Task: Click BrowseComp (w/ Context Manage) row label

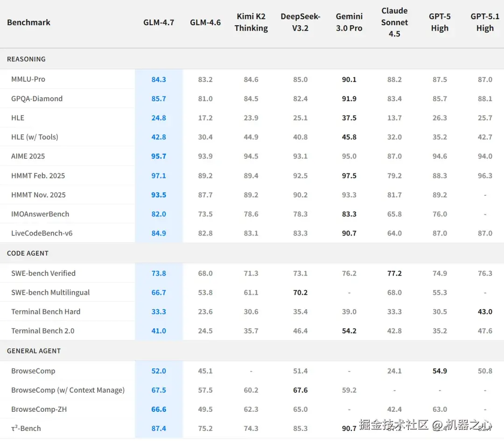Action: [x=68, y=390]
